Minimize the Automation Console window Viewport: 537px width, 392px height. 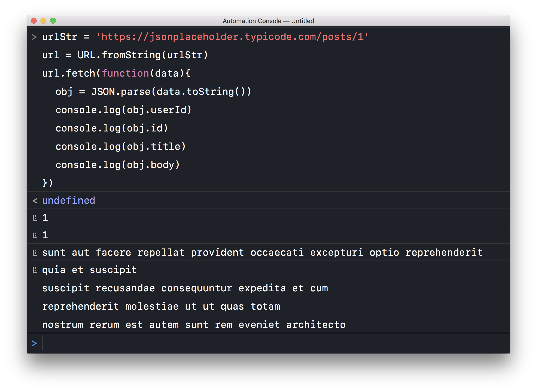43,21
